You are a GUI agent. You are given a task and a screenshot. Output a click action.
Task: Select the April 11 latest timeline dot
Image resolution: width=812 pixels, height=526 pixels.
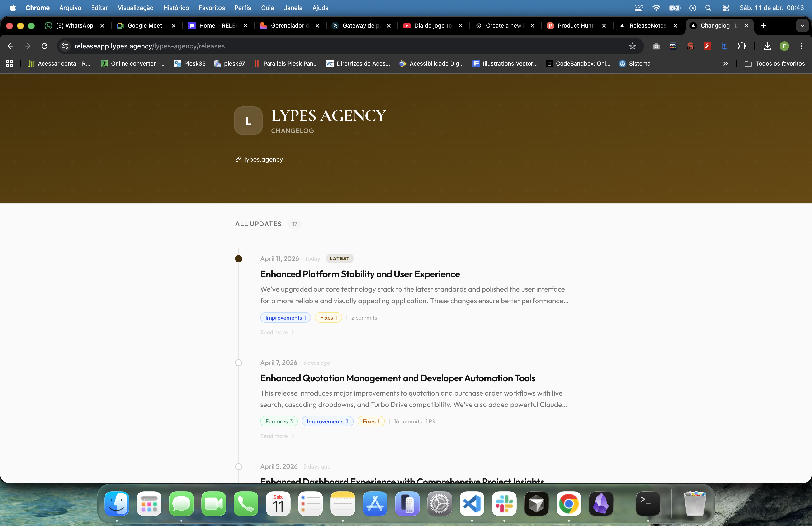point(238,259)
